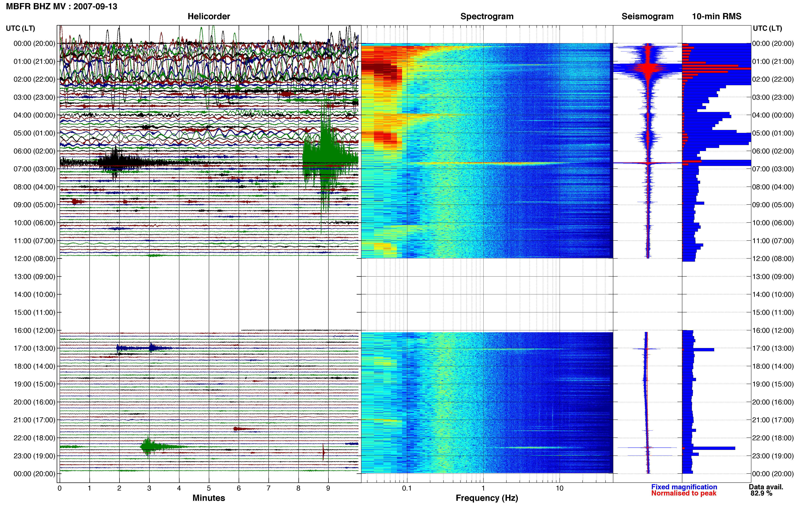Image resolution: width=812 pixels, height=508 pixels.
Task: Click the 05:00 (01:00) tick on the Helicorder axis
Action: tap(34, 133)
